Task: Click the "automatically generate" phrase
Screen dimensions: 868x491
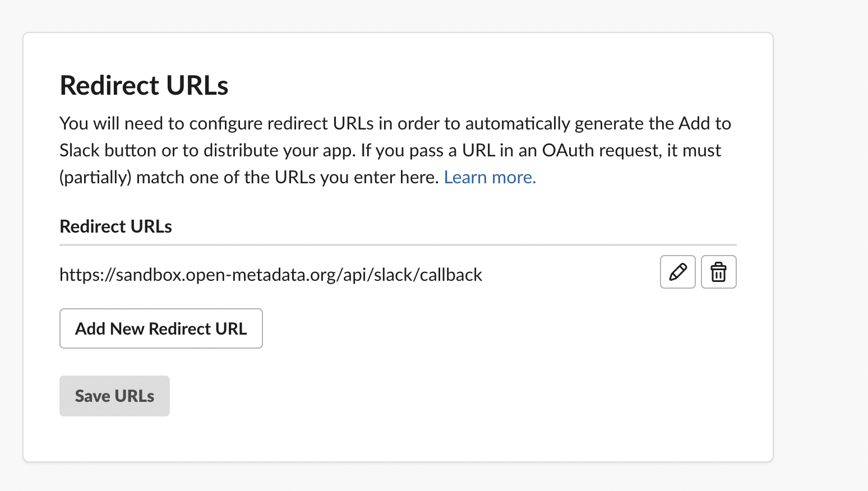Action: click(x=517, y=124)
